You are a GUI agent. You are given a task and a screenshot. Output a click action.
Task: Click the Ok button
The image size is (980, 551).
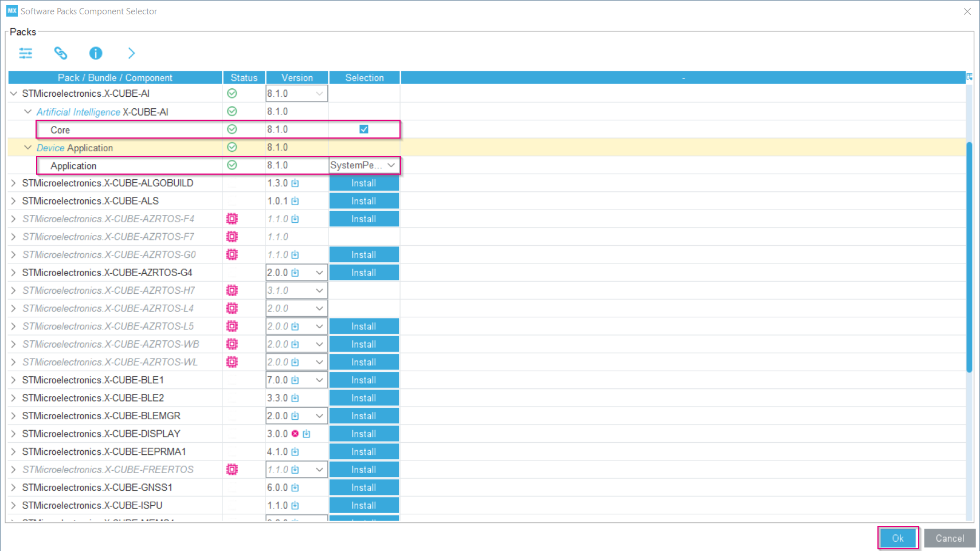tap(897, 538)
